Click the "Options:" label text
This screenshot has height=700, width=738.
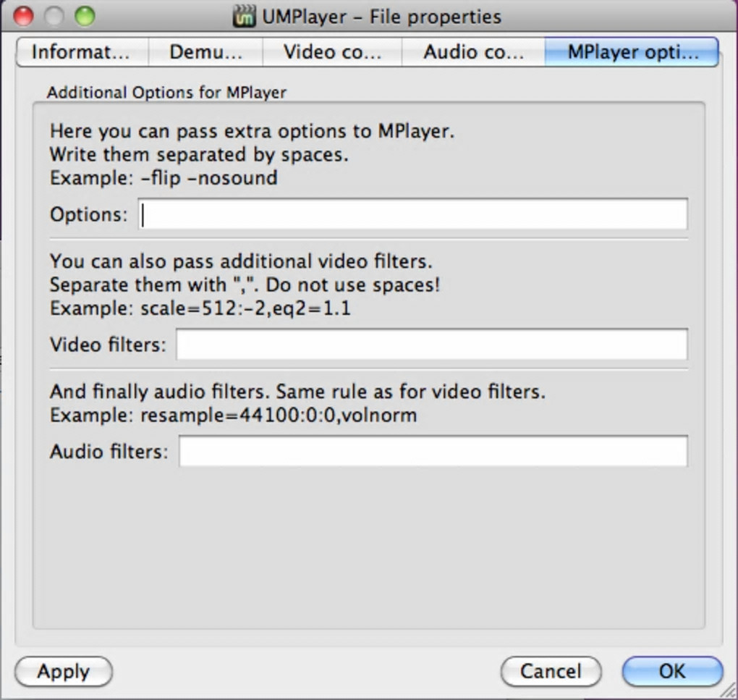88,214
